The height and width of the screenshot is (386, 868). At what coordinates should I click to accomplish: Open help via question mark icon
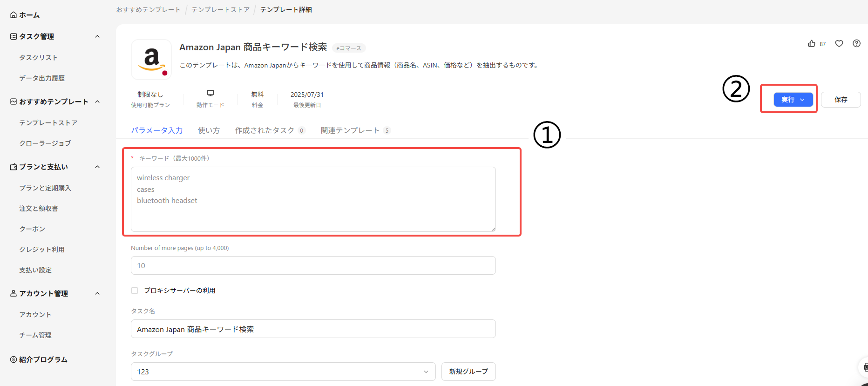click(856, 43)
